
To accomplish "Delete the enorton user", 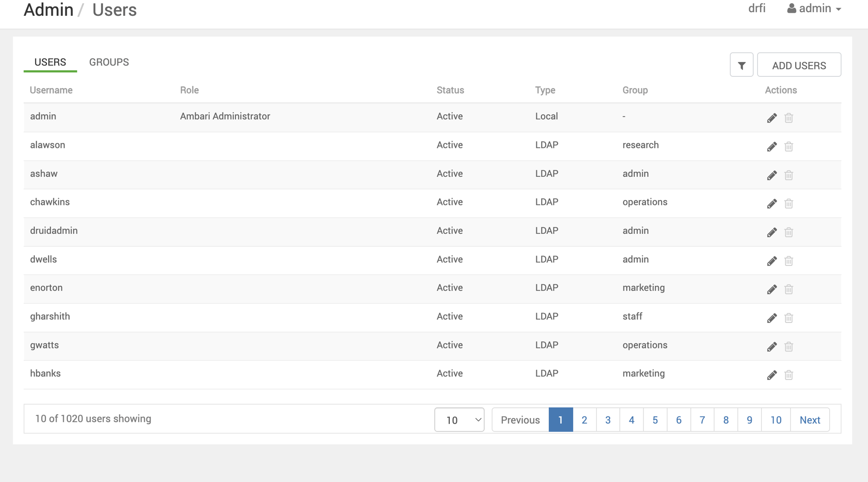I will [788, 289].
